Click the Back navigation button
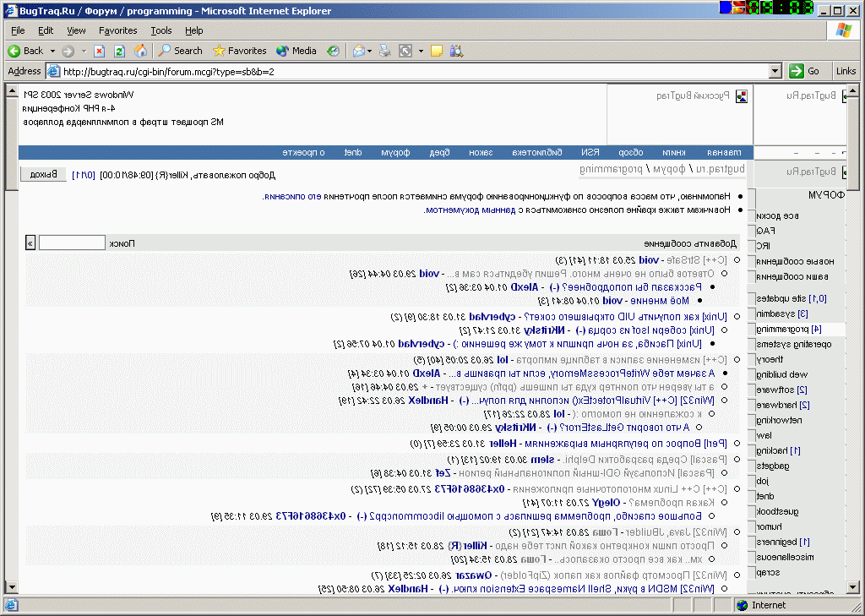 (25, 51)
